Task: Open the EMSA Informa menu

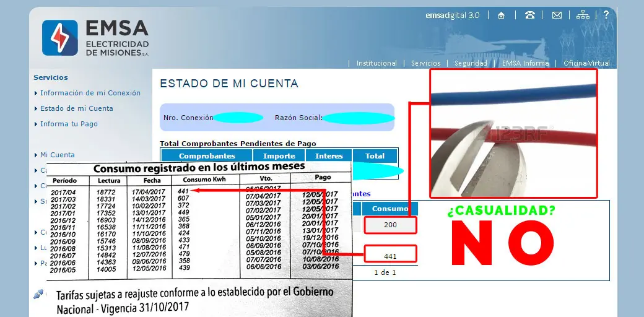Action: click(525, 63)
